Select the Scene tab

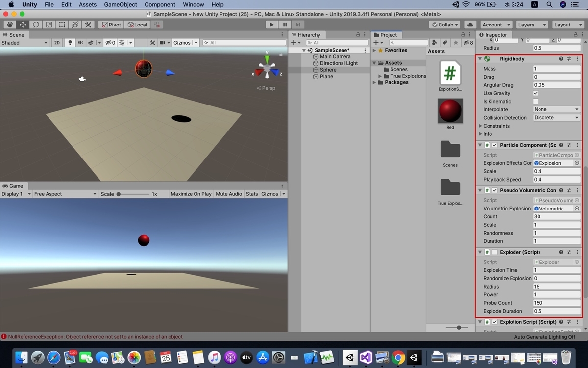click(13, 35)
